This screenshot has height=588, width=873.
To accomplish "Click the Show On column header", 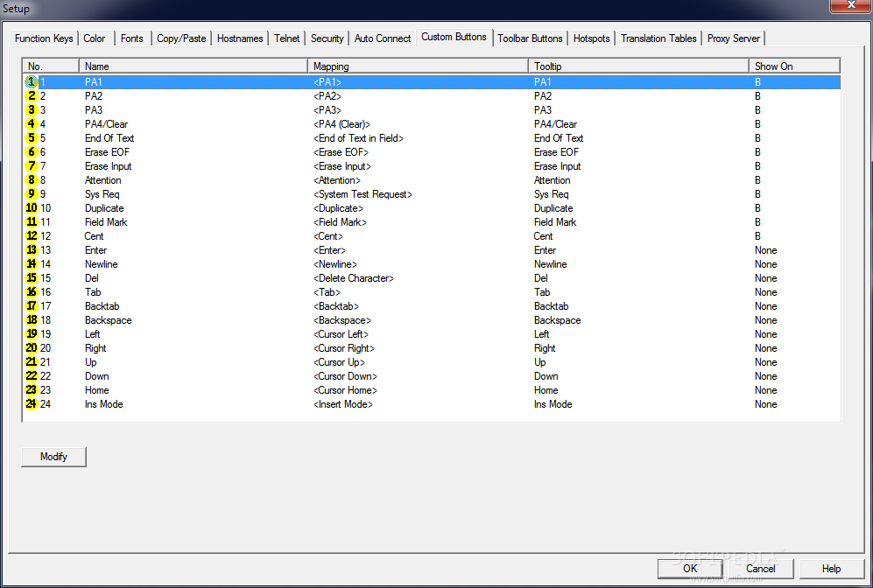I will pos(794,66).
